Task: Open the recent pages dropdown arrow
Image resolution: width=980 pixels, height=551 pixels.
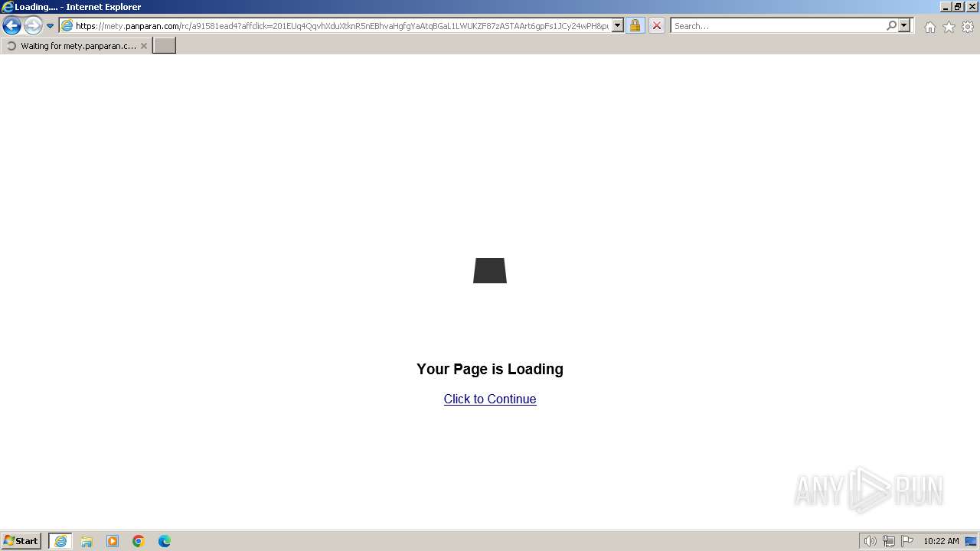Action: click(51, 26)
